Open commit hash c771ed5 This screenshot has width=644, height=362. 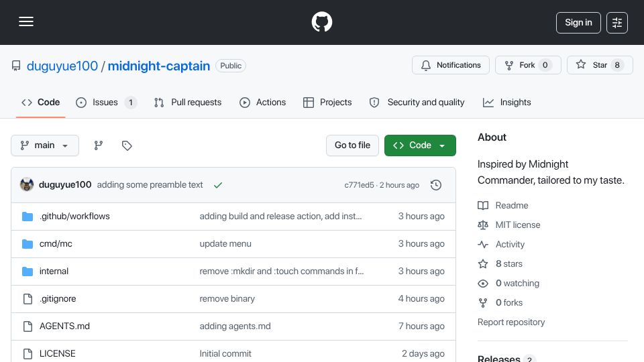(359, 185)
